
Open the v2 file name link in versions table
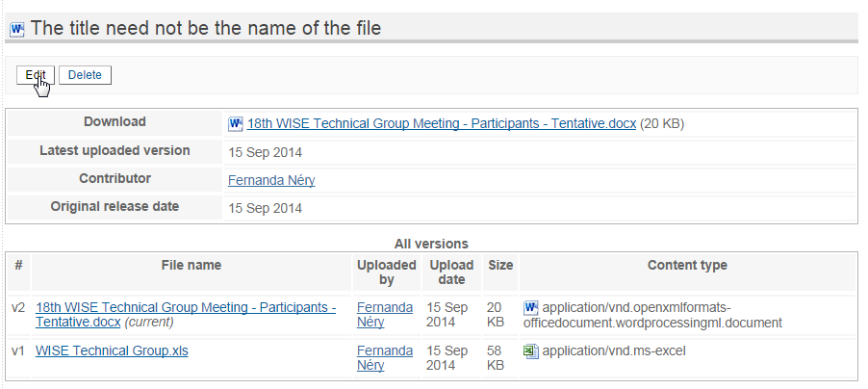point(186,315)
